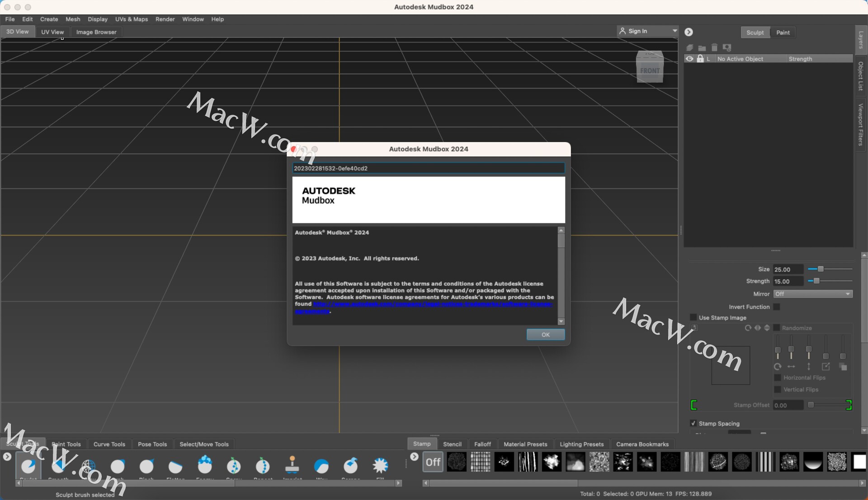Select the Pinch brush tool
This screenshot has height=500, width=868.
click(x=146, y=466)
